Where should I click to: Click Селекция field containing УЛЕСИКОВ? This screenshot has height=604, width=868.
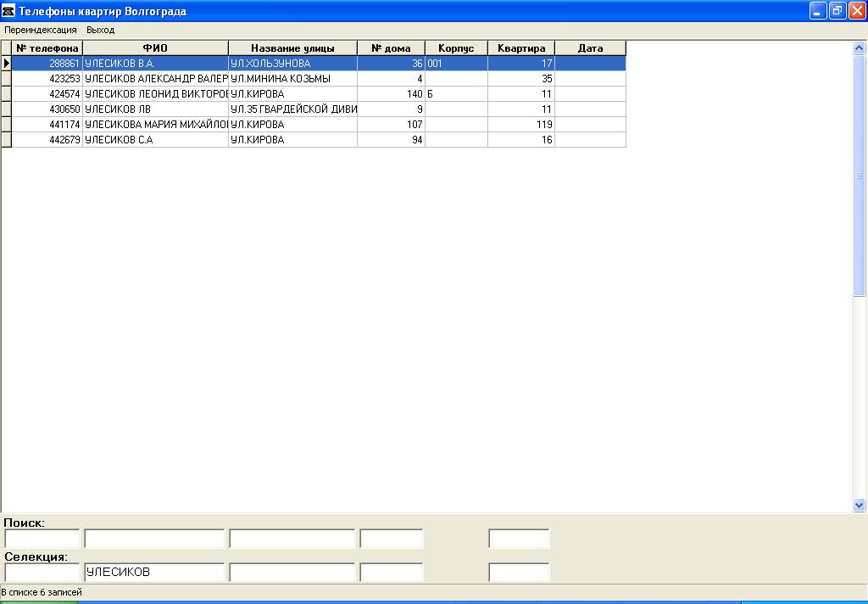(154, 573)
